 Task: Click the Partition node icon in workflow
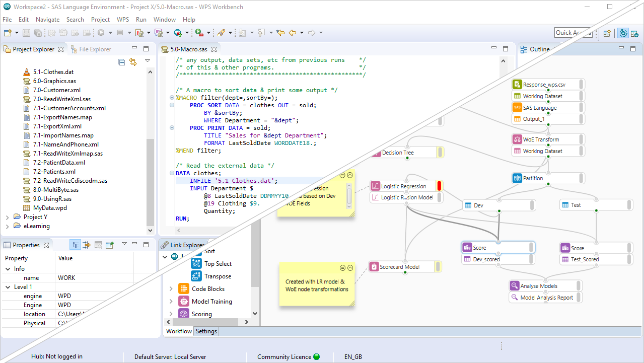point(517,178)
